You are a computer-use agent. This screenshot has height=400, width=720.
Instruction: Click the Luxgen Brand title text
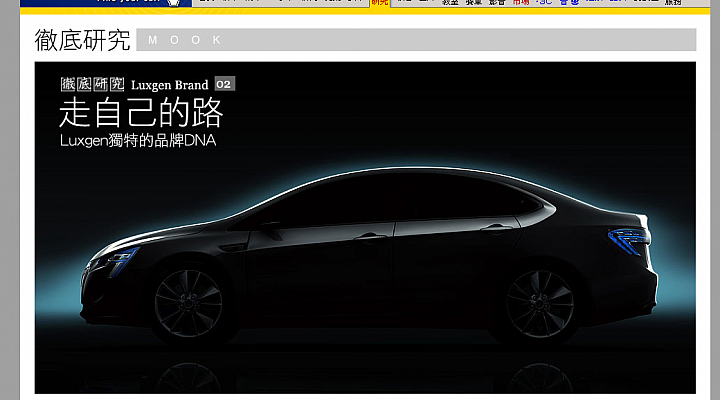coord(169,85)
